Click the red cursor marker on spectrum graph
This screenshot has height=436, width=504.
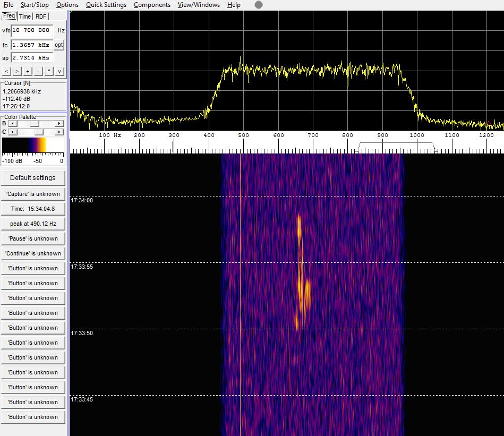pos(489,123)
